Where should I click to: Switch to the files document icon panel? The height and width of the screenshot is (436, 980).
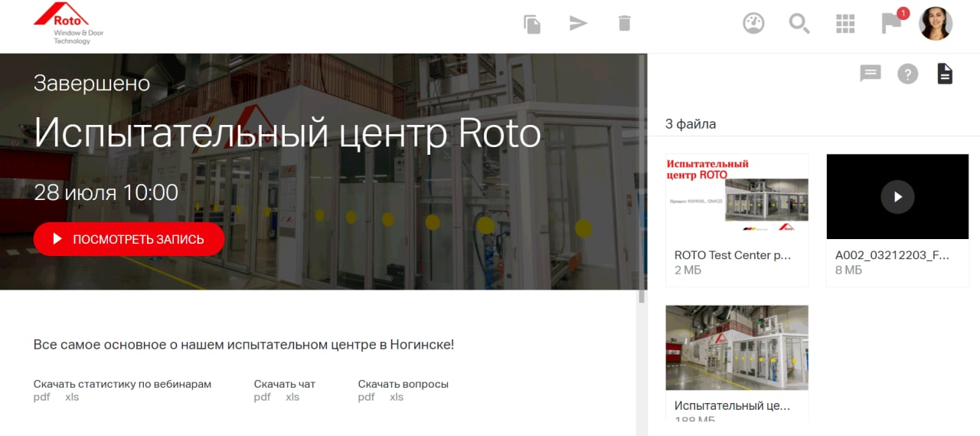click(946, 74)
